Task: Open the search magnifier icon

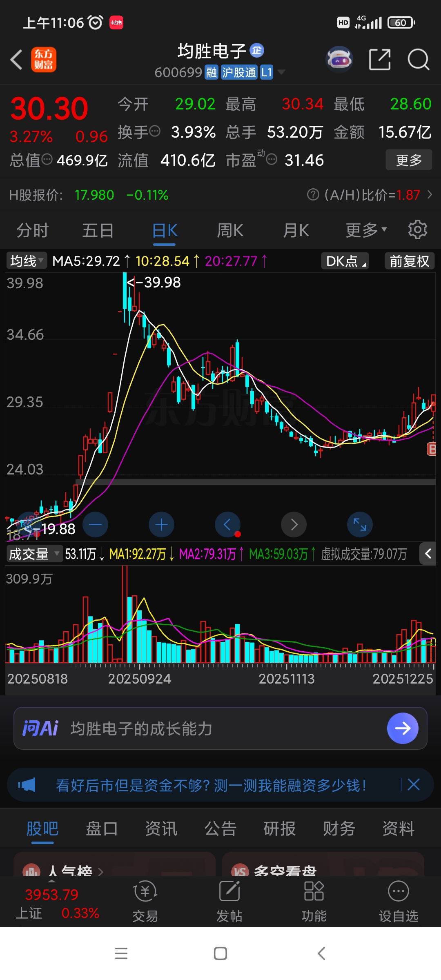Action: pos(419,60)
